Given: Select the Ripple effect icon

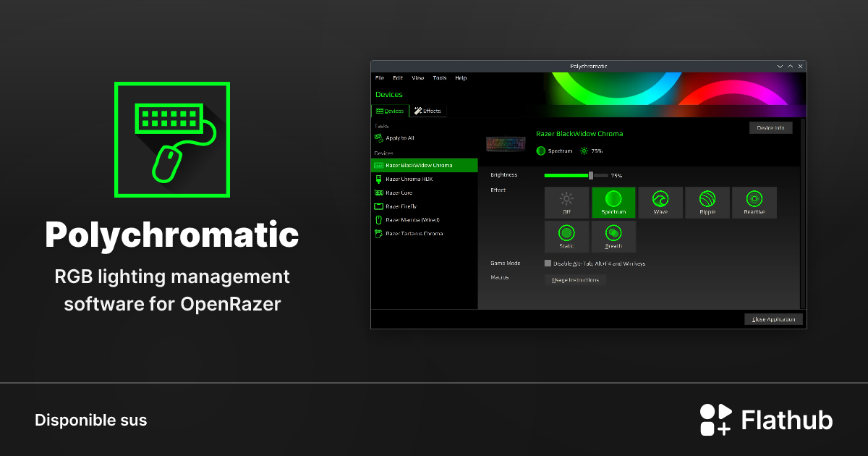Looking at the screenshot, I should click(707, 203).
